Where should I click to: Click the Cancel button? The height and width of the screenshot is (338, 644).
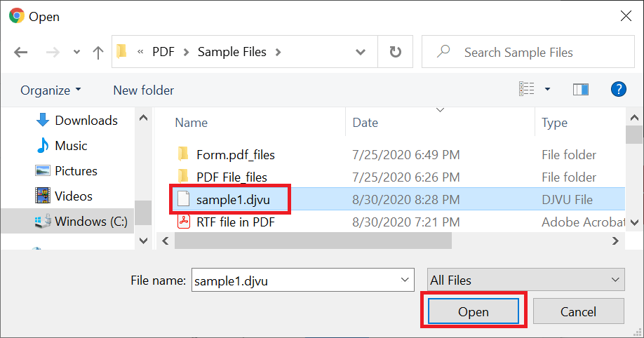click(578, 311)
